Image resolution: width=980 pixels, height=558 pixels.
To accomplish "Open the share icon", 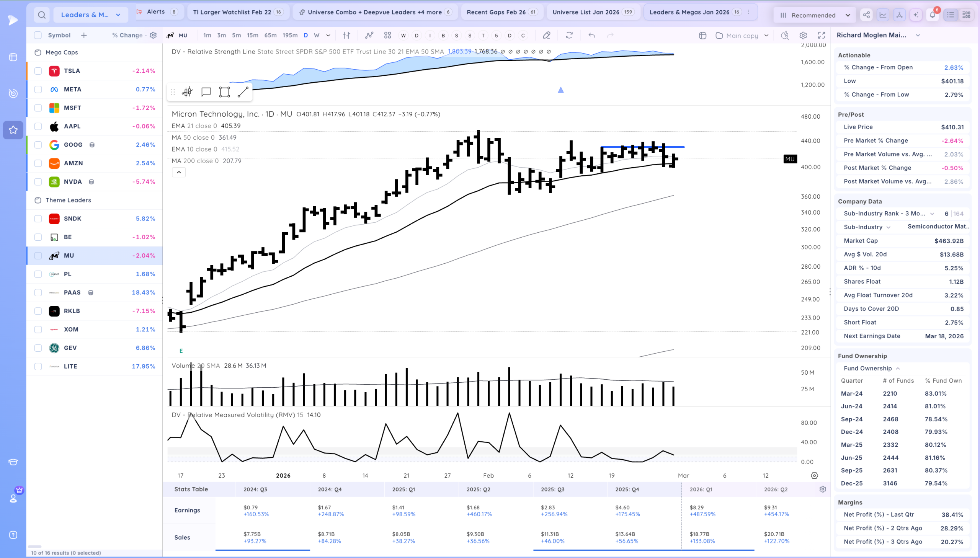I will coord(866,15).
